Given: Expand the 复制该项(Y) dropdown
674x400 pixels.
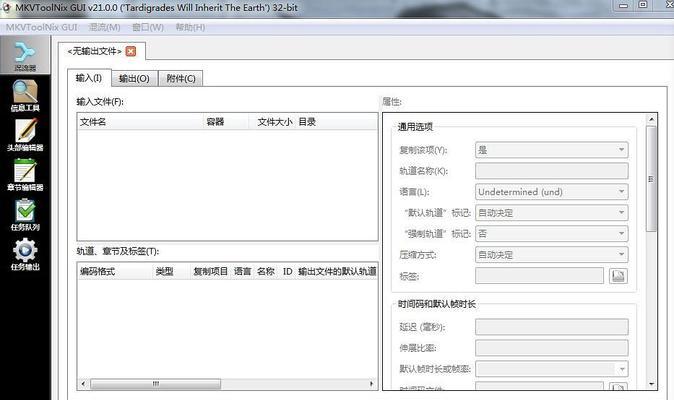Looking at the screenshot, I should [551, 150].
